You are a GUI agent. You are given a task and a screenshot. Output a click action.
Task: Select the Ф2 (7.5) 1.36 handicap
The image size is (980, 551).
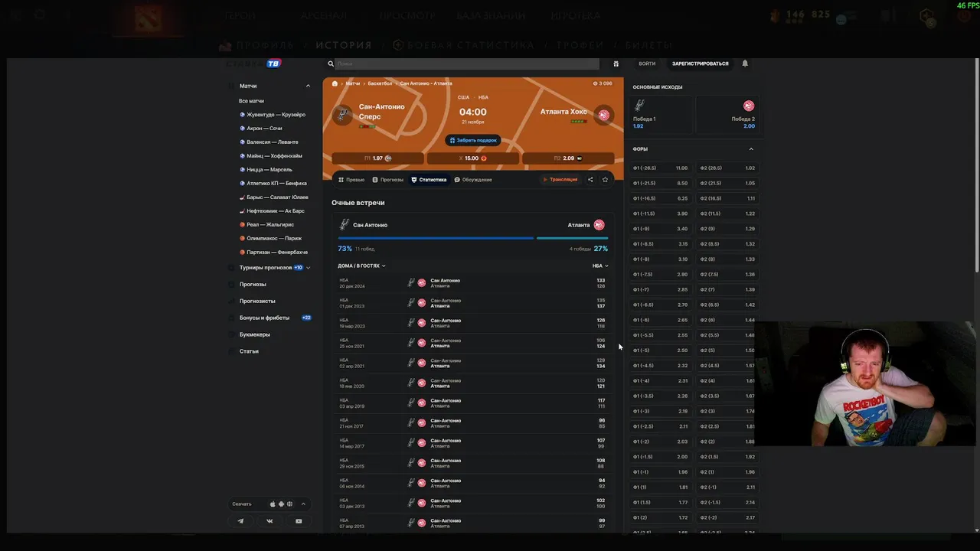727,274
